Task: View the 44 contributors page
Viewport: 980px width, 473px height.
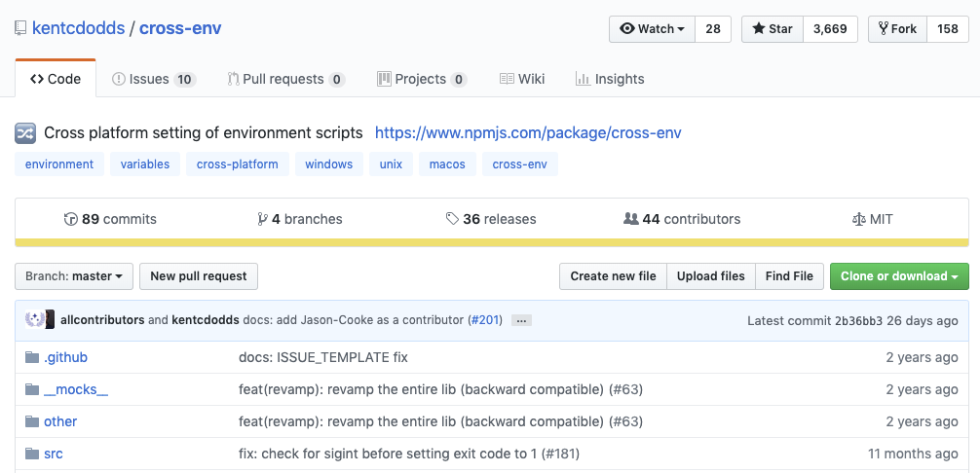Action: point(682,219)
